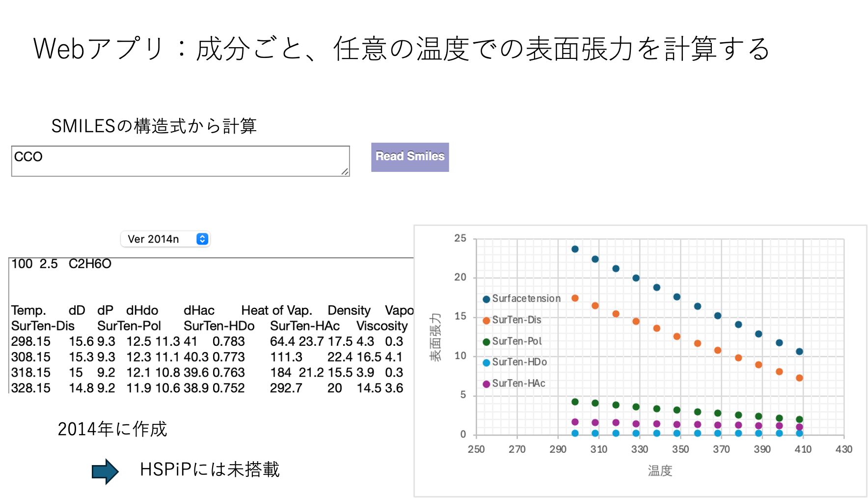868x498 pixels.
Task: Pick the SurTen-HDo legend entry
Action: point(519,362)
